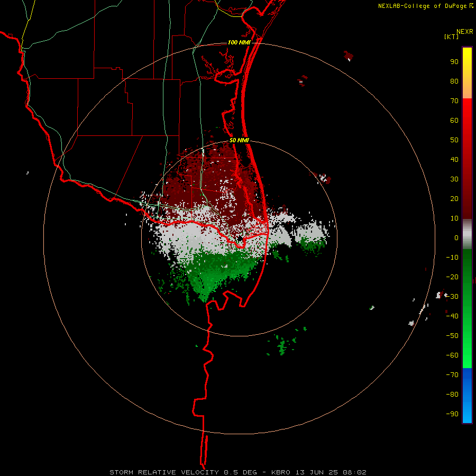
Task: Click the 90 value on velocity scale
Action: [x=454, y=62]
